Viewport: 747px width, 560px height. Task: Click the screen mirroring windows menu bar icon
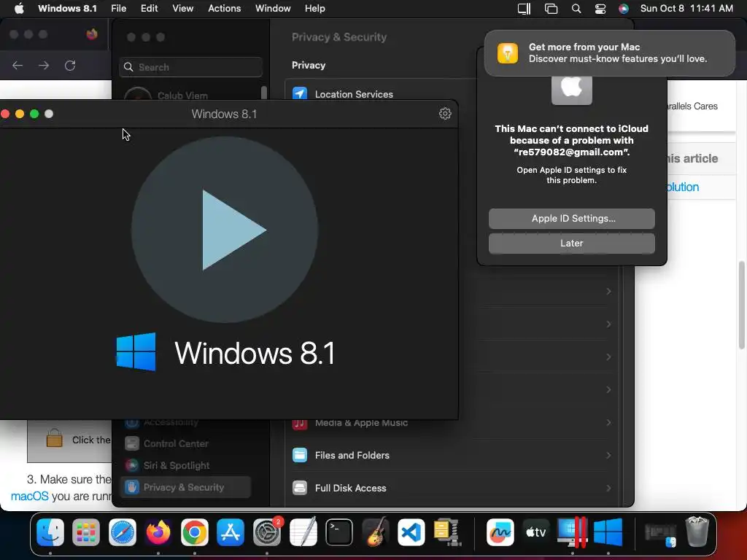point(551,9)
